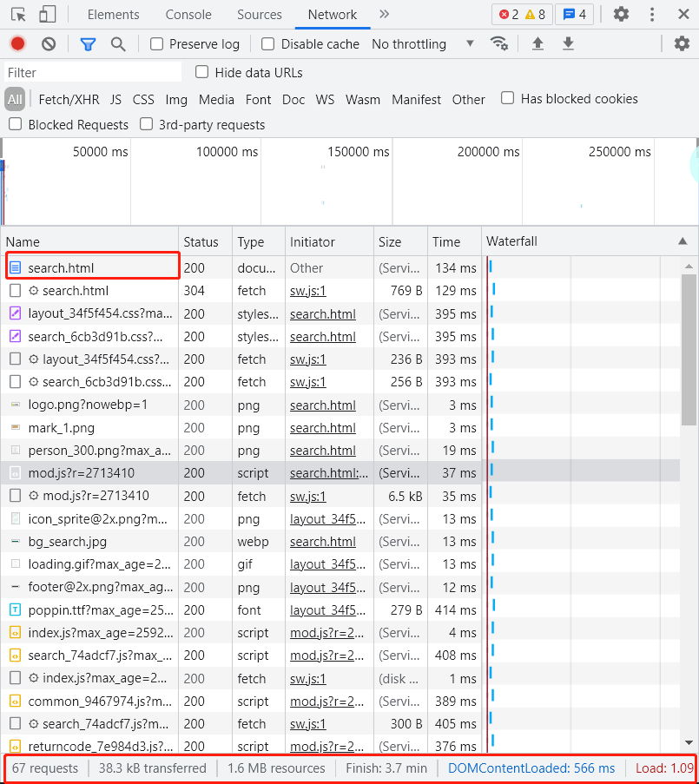
Task: Sort by the Initiator column header
Action: [x=329, y=242]
